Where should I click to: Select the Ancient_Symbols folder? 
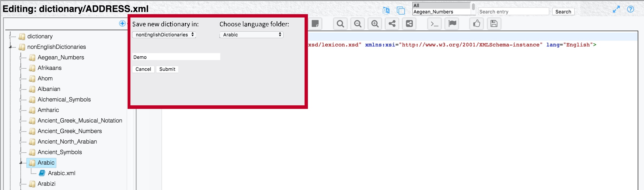(60, 152)
